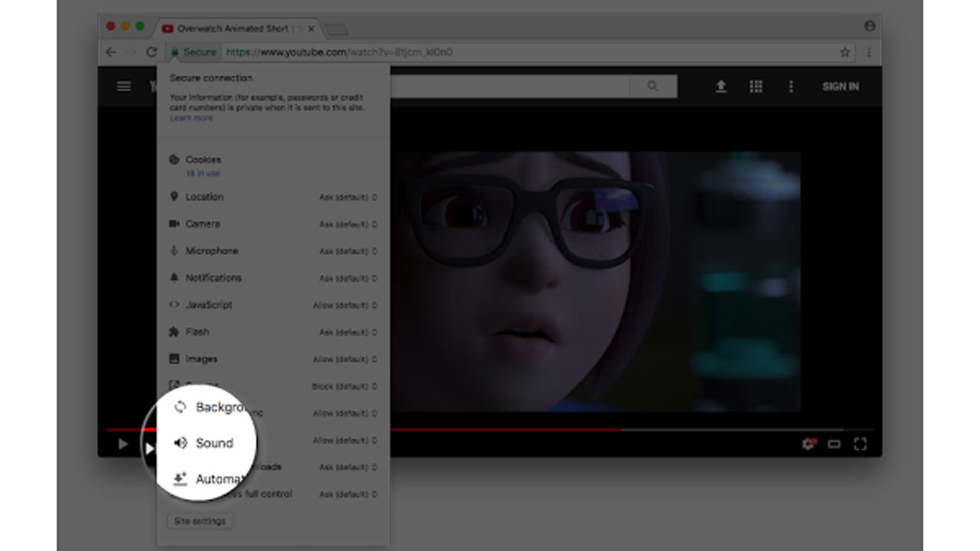
Task: Open the Camera permission dropdown
Action: 348,224
